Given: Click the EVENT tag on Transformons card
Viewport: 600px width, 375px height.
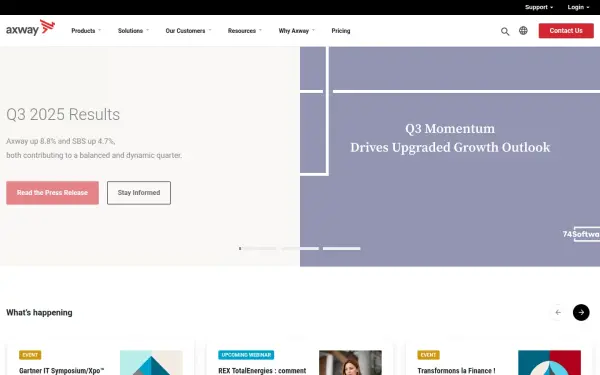Looking at the screenshot, I should [x=428, y=355].
